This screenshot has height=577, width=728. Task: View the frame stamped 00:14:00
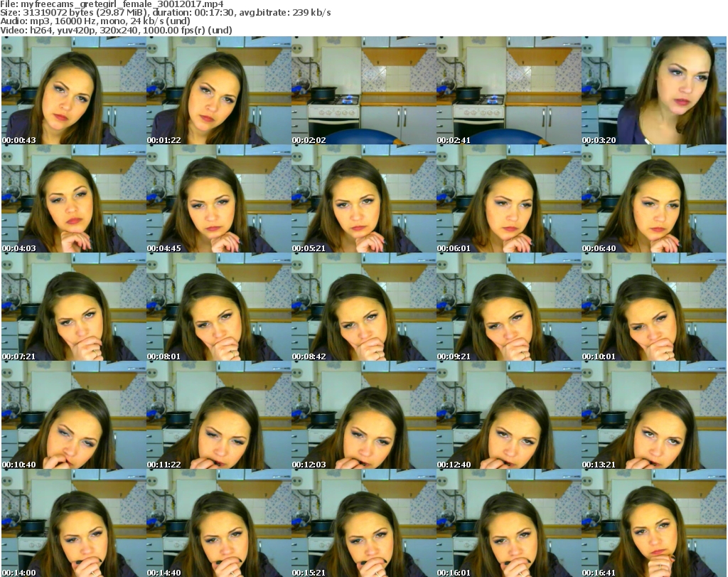click(x=74, y=523)
